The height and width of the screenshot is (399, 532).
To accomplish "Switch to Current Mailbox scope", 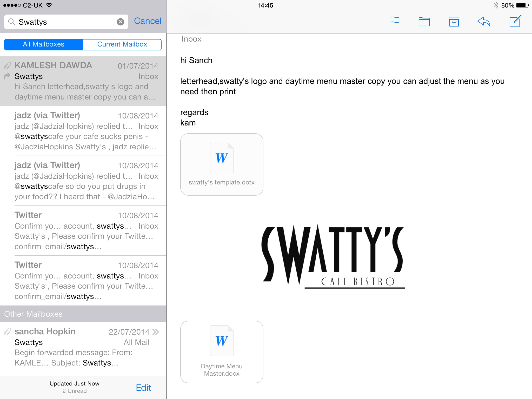I will pyautogui.click(x=122, y=44).
